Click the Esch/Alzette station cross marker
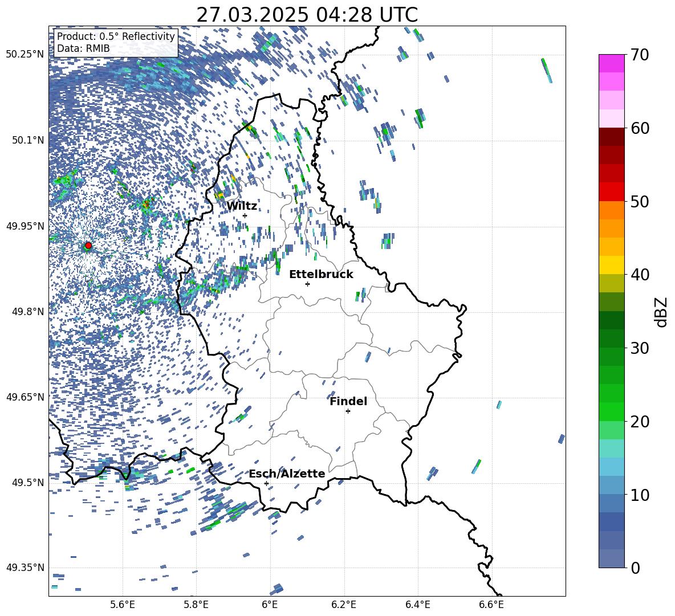675x616 pixels. (x=266, y=483)
